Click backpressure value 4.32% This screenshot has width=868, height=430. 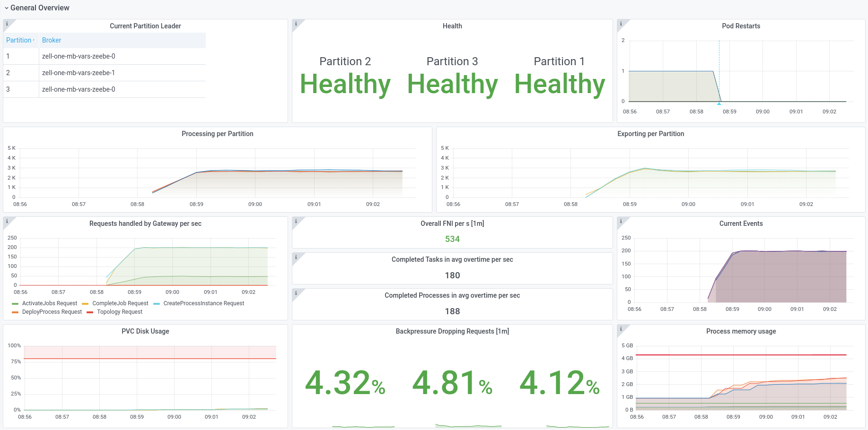[345, 382]
